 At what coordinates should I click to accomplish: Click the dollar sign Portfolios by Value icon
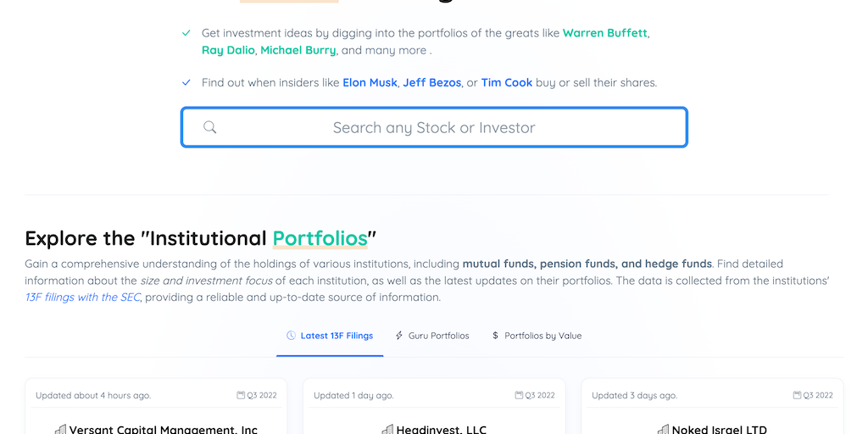tap(495, 336)
